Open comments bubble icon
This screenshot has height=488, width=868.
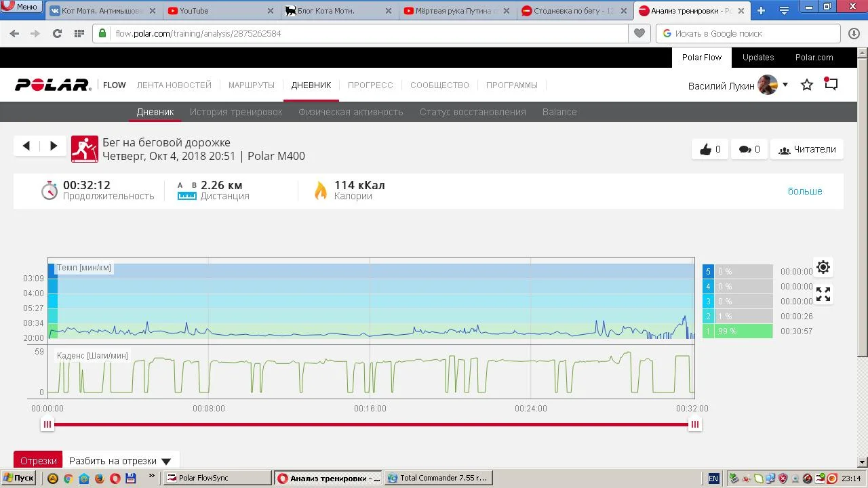click(x=749, y=149)
